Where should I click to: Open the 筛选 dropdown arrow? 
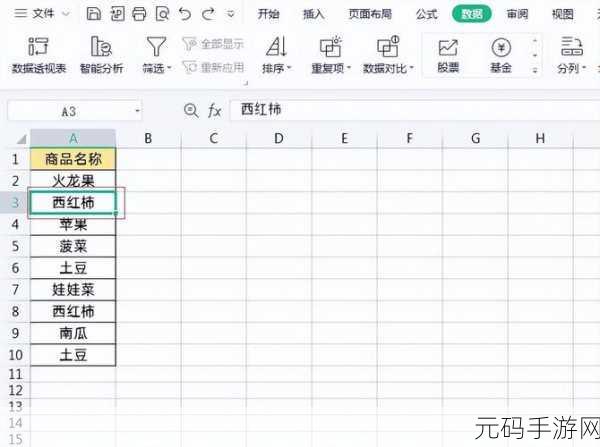[x=170, y=69]
